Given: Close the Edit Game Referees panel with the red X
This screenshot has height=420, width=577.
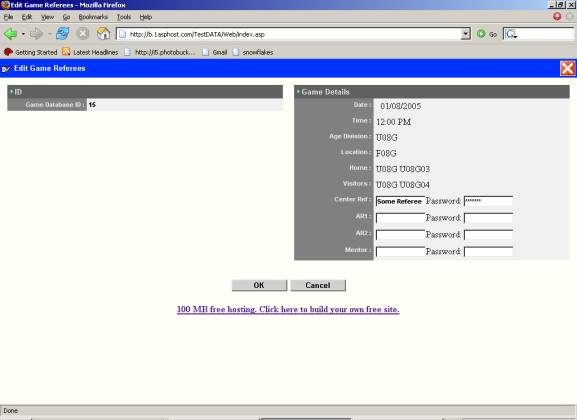Looking at the screenshot, I should [567, 68].
